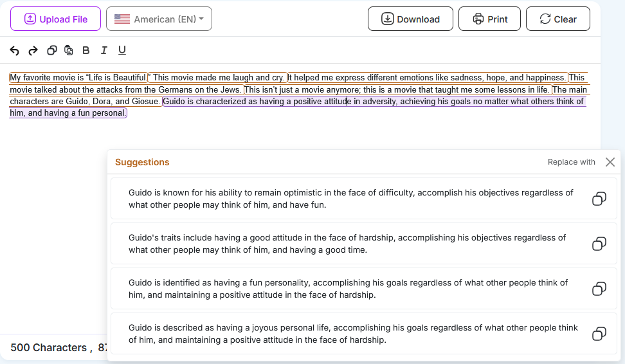
Task: Click the Print button
Action: click(489, 19)
